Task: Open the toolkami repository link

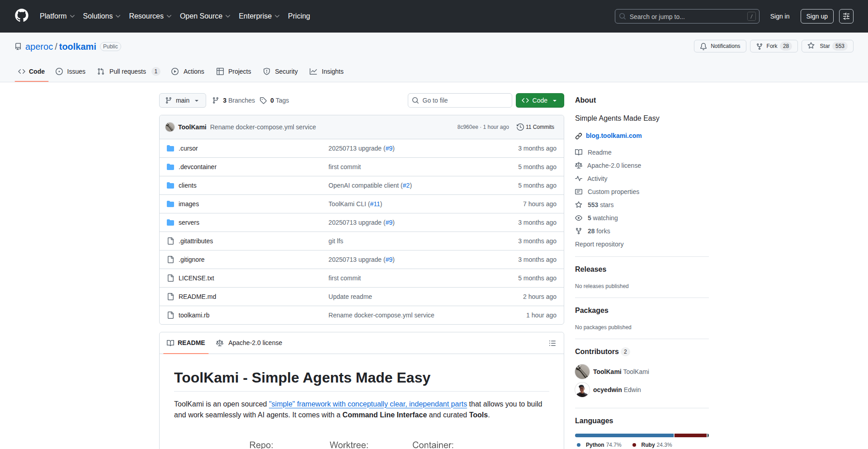Action: point(78,47)
